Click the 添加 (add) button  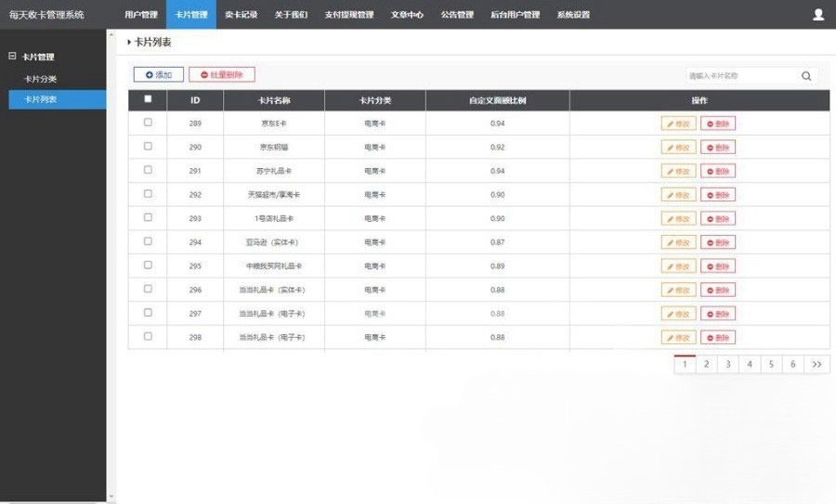click(159, 74)
